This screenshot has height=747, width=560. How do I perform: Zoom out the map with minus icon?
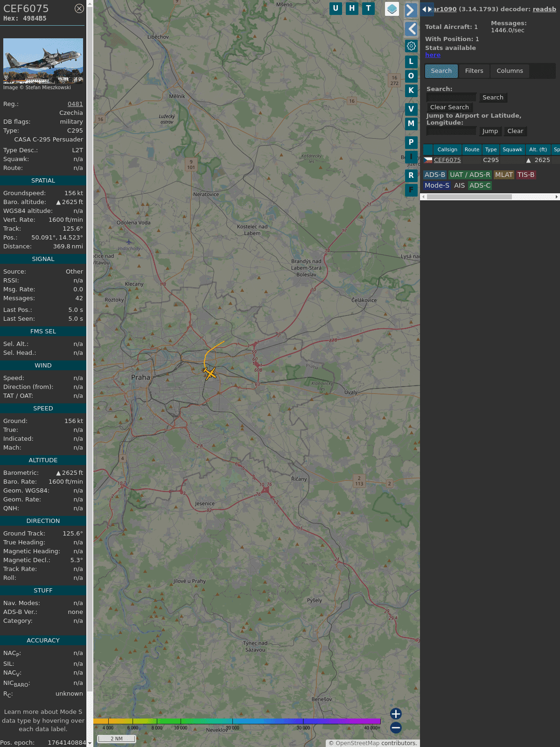[396, 727]
